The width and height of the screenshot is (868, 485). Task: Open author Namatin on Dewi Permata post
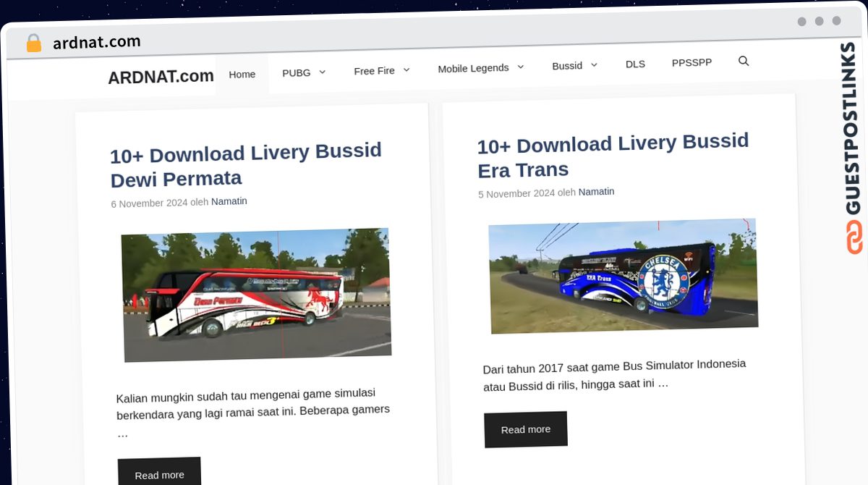tap(229, 201)
